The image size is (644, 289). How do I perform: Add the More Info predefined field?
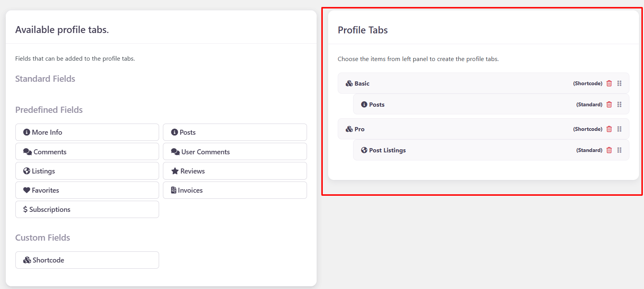pos(87,132)
